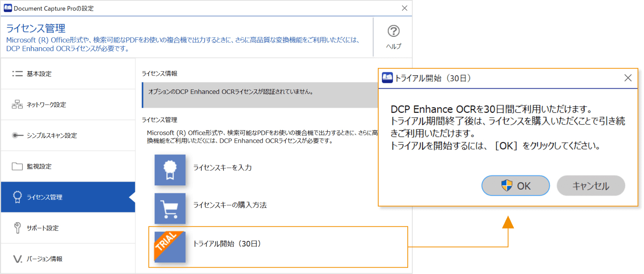Click the Help question mark icon
The width and height of the screenshot is (644, 274).
click(393, 31)
